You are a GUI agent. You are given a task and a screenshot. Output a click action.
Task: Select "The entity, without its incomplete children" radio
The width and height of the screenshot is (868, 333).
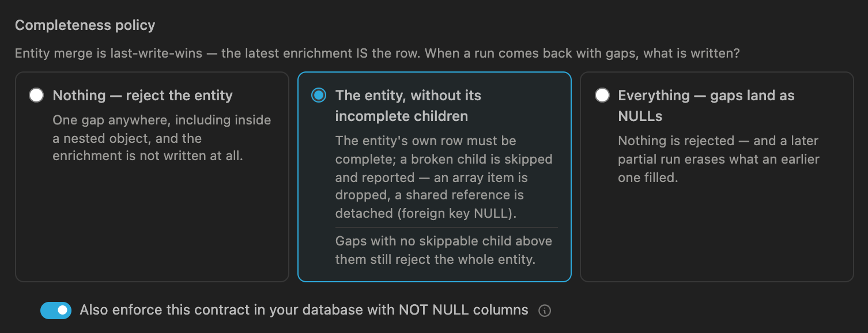318,95
